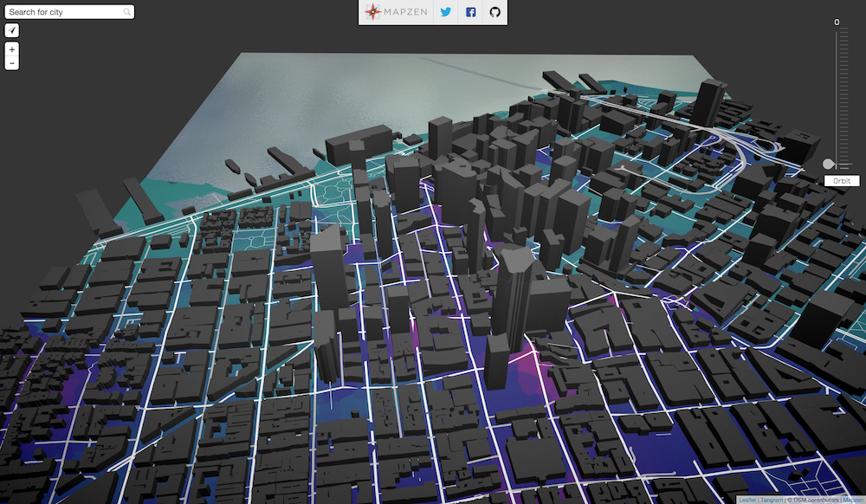Click the geolocate arrow button

click(x=11, y=30)
